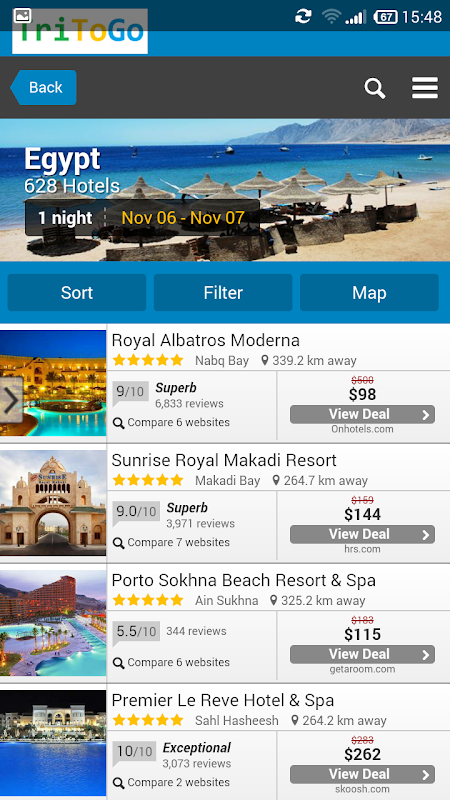The image size is (450, 800).
Task: Select the Porto Sokhna Beach Resort thumbnail
Action: point(53,623)
